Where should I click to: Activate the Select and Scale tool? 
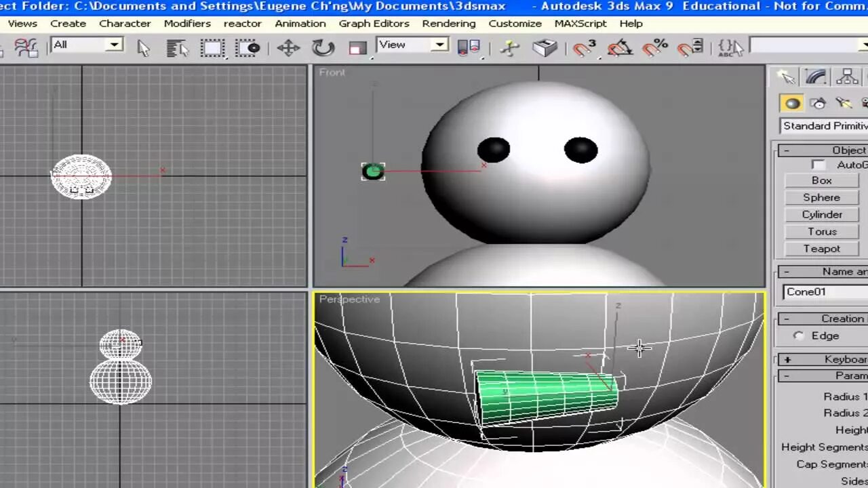pyautogui.click(x=357, y=47)
